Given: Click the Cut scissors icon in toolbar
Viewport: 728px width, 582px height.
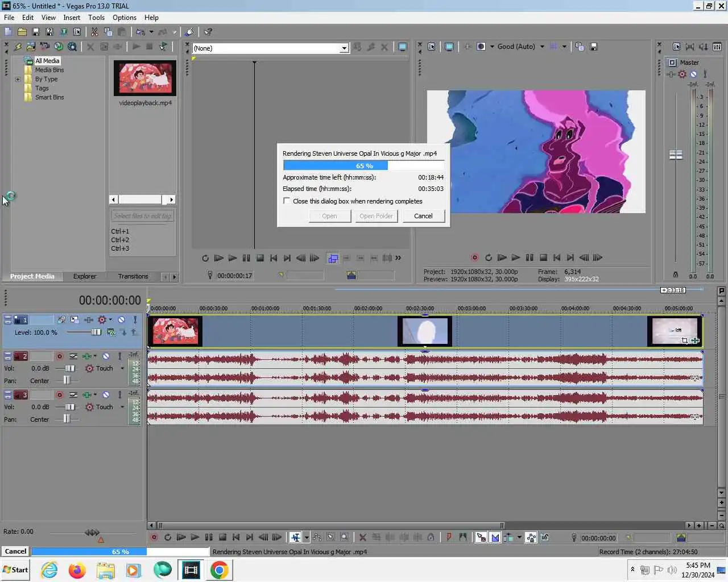Looking at the screenshot, I should (x=94, y=32).
